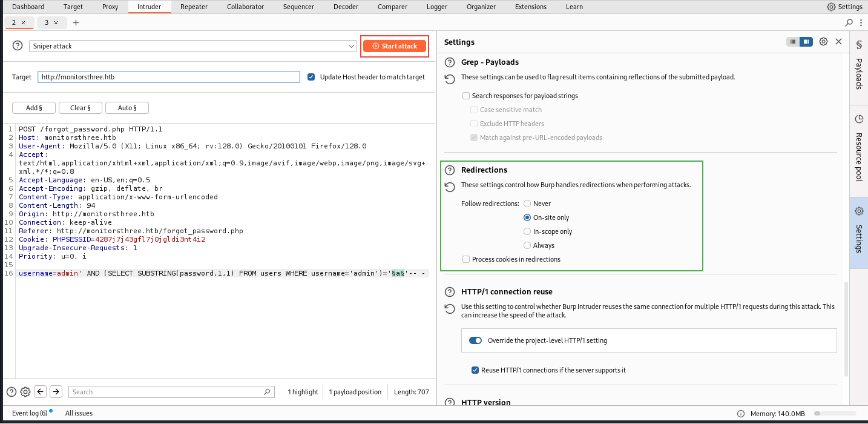
Task: Click the Target URL input field
Action: tap(168, 77)
